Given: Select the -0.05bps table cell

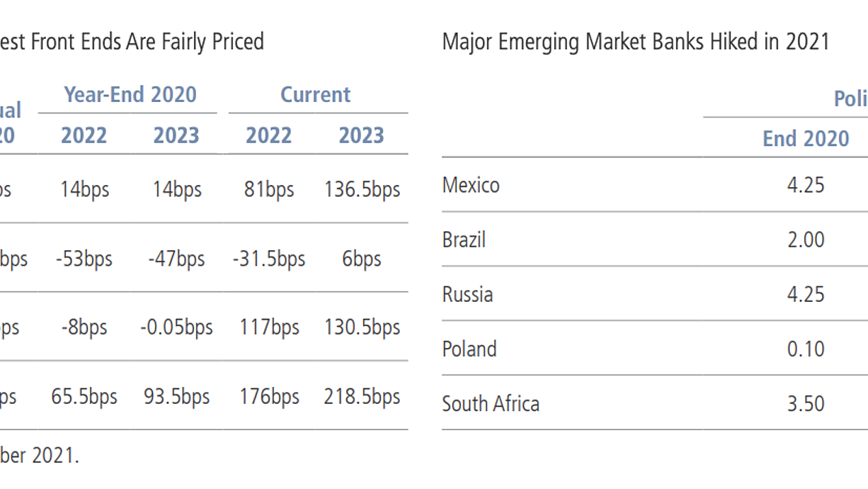Looking at the screenshot, I should (176, 327).
